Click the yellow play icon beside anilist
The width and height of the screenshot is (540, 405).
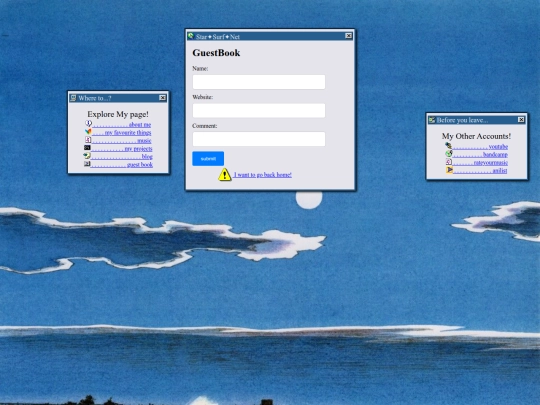pyautogui.click(x=449, y=170)
